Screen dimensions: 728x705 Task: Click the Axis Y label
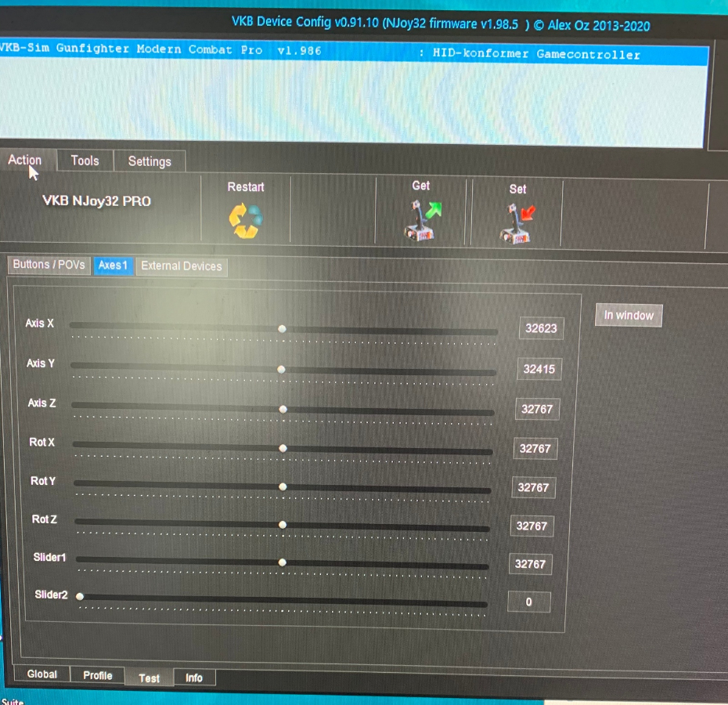click(x=41, y=363)
